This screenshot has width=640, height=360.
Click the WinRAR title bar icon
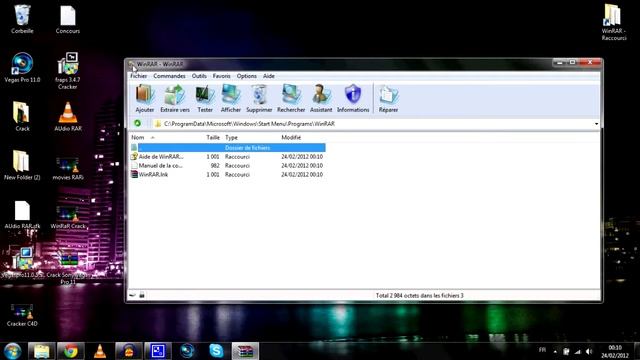131,64
